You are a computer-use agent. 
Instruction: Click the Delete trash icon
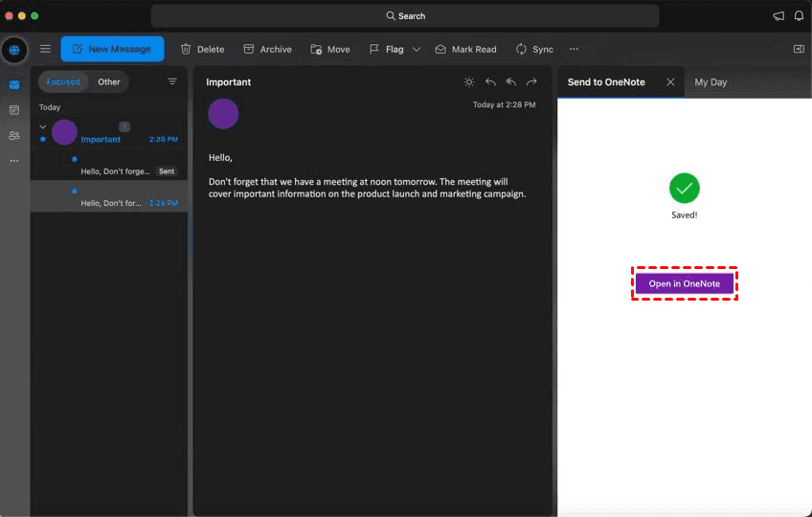pyautogui.click(x=186, y=49)
